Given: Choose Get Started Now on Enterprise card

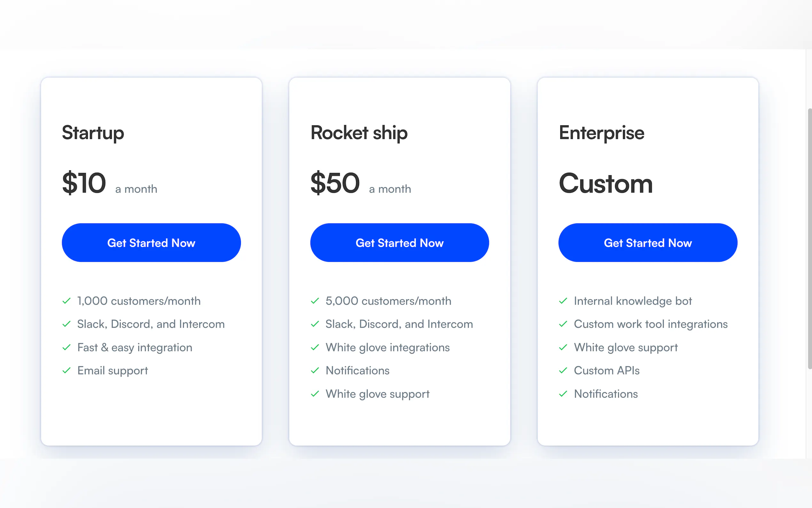Looking at the screenshot, I should (x=647, y=242).
